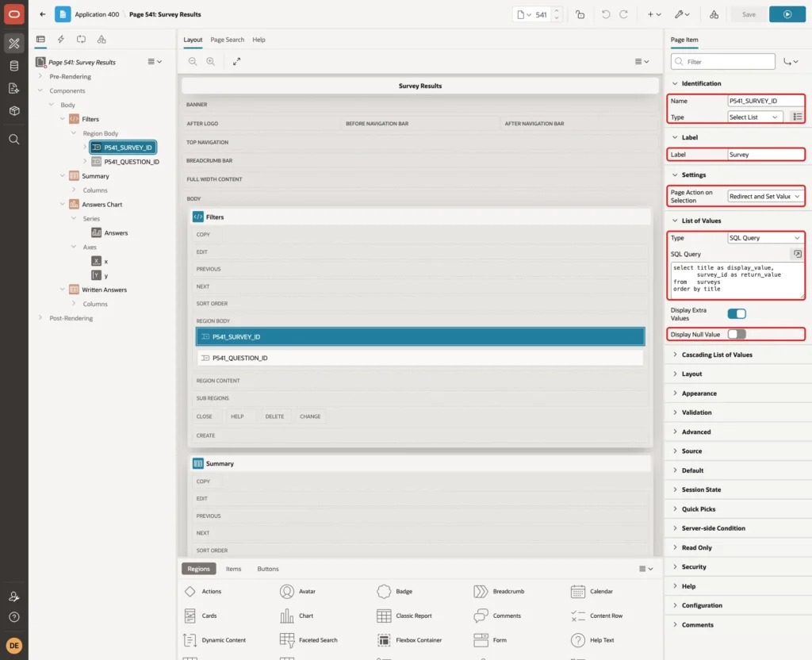This screenshot has width=812, height=660.
Task: Zoom out the layout view
Action: pyautogui.click(x=193, y=61)
